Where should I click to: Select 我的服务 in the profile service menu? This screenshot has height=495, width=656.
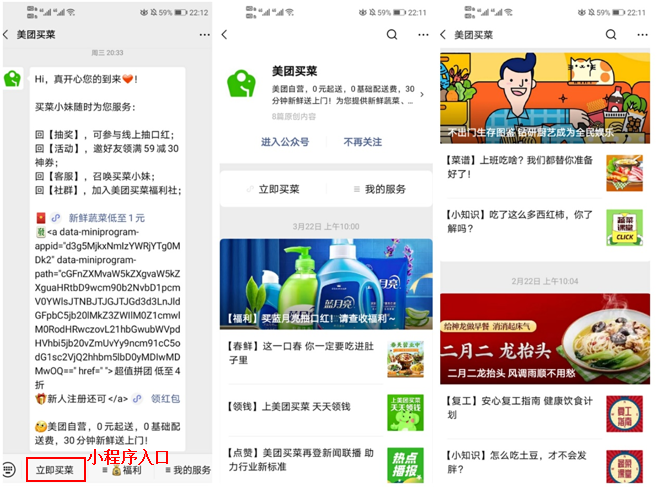tap(380, 189)
